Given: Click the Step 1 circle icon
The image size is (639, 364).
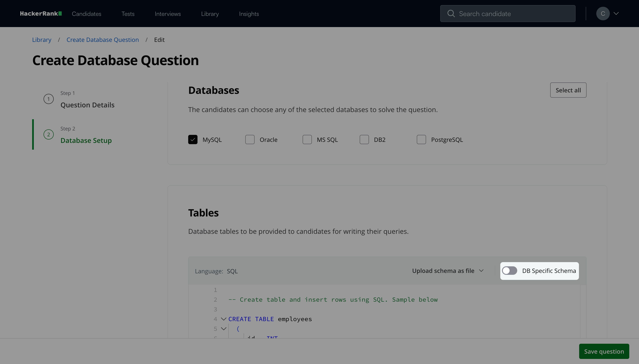Looking at the screenshot, I should tap(48, 99).
